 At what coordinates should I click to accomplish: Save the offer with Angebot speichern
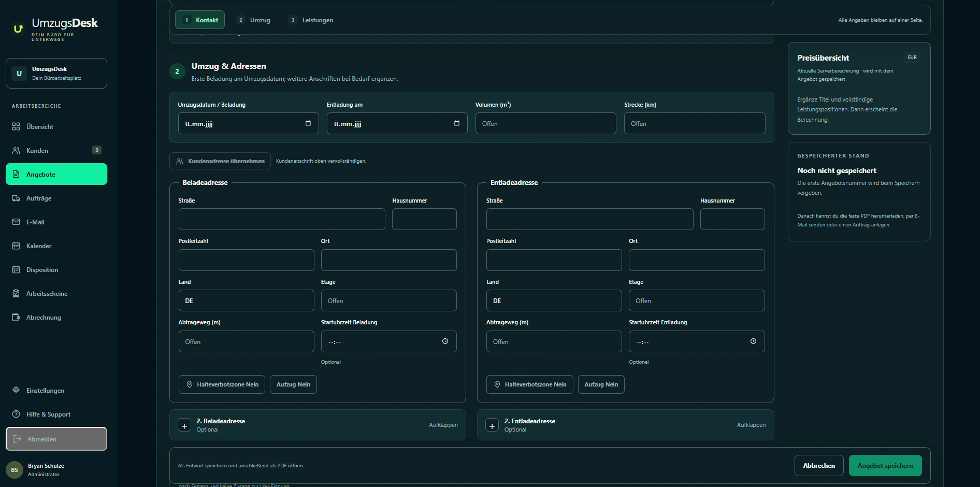pyautogui.click(x=885, y=465)
